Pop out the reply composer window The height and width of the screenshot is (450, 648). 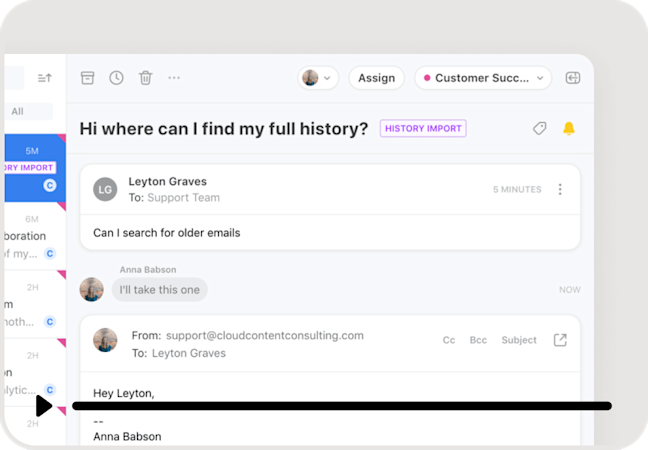(x=560, y=340)
